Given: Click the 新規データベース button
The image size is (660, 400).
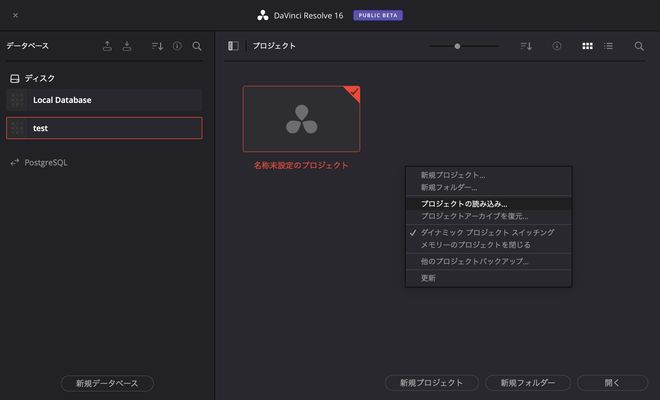Looking at the screenshot, I should pyautogui.click(x=107, y=383).
